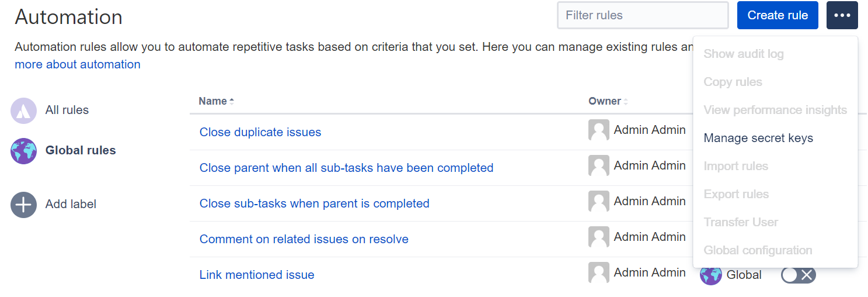Click the three-dots more actions button
Screen dimensions: 868x297
point(842,15)
